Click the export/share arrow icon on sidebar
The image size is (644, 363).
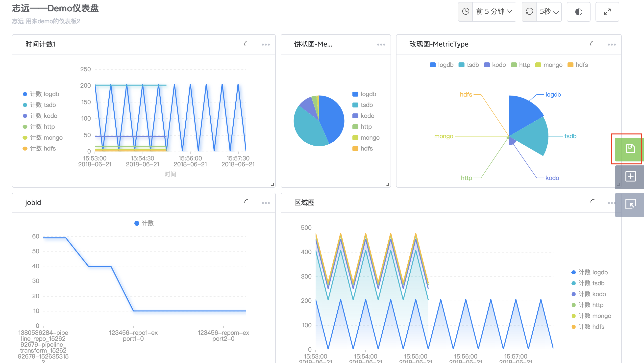630,204
